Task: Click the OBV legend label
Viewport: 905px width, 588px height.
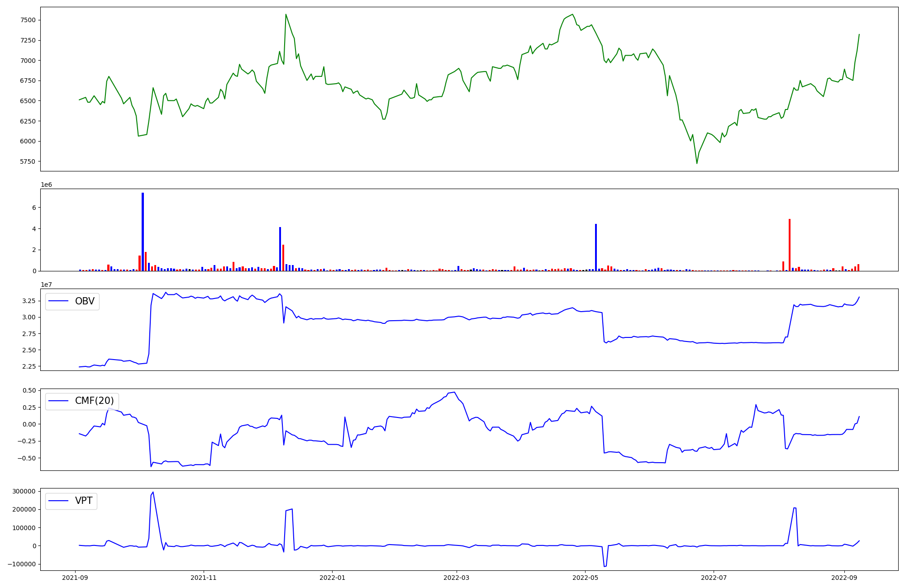Action: [x=85, y=301]
